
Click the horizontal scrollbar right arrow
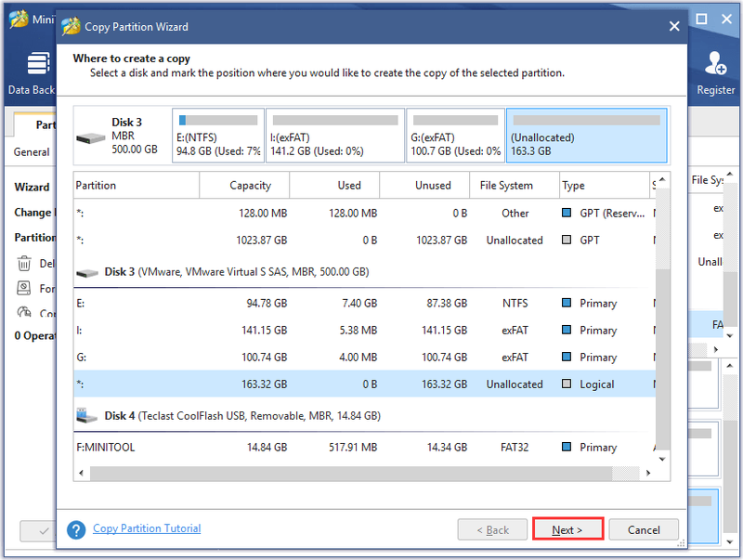pyautogui.click(x=648, y=473)
